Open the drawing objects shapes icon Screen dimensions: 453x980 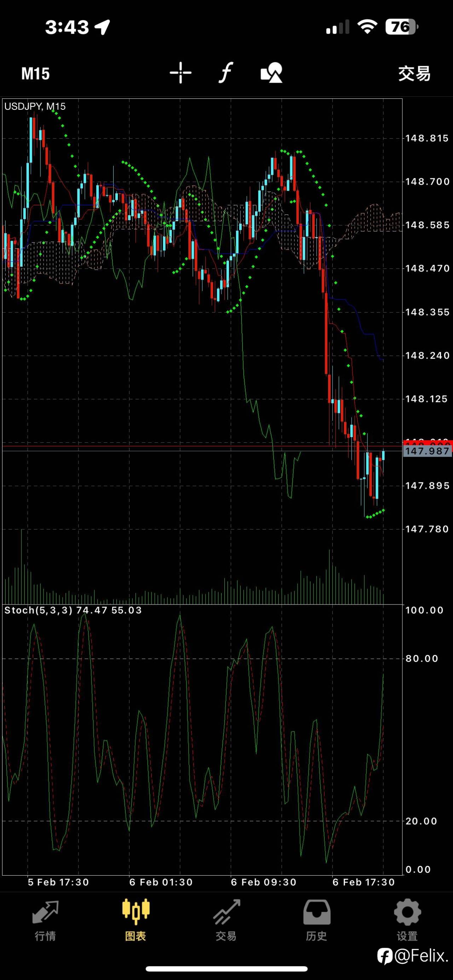click(x=271, y=73)
